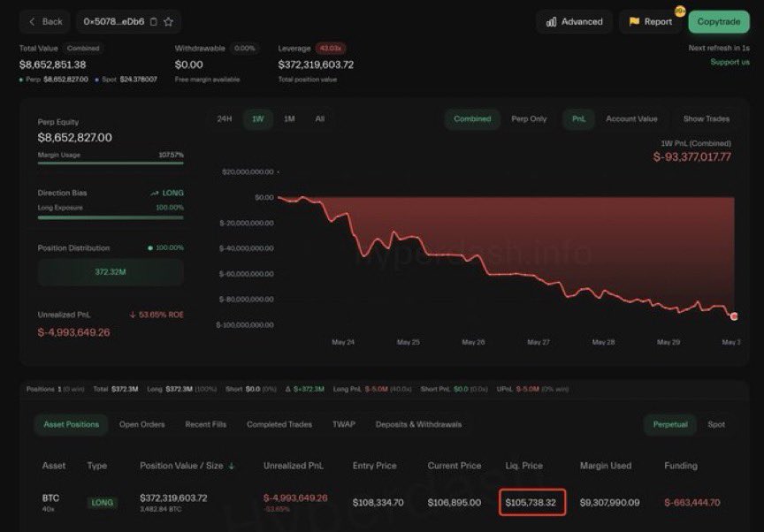
Task: Click the highlighted Liq. Price value
Action: pos(531,500)
